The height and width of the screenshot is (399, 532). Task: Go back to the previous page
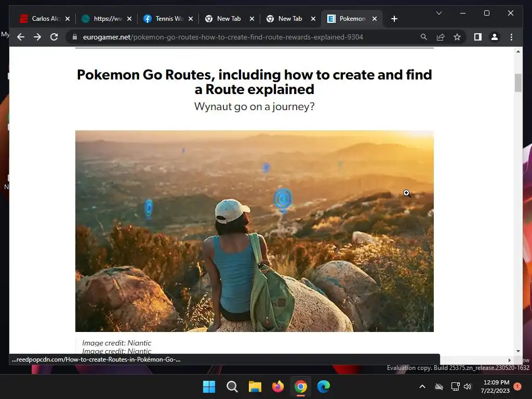coord(21,37)
